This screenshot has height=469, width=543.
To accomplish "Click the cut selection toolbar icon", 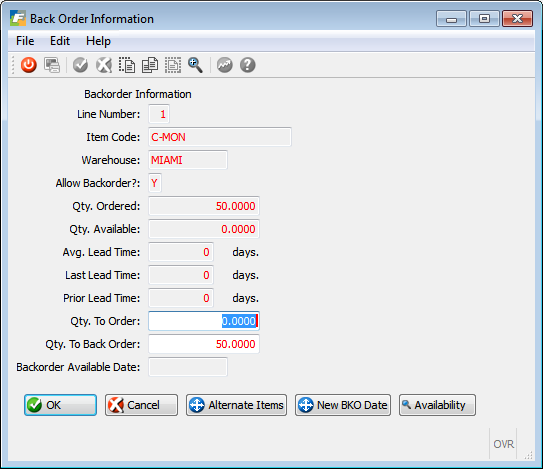I will (x=127, y=65).
